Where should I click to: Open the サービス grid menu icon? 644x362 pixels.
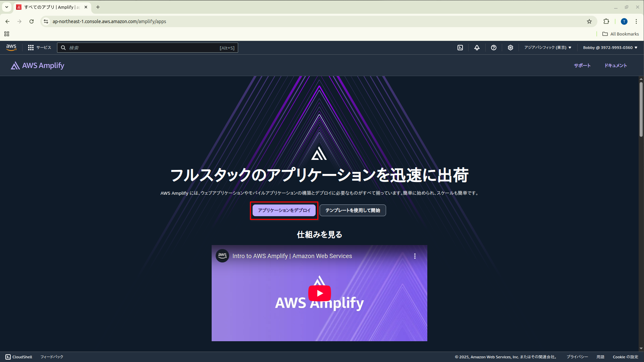pos(31,48)
